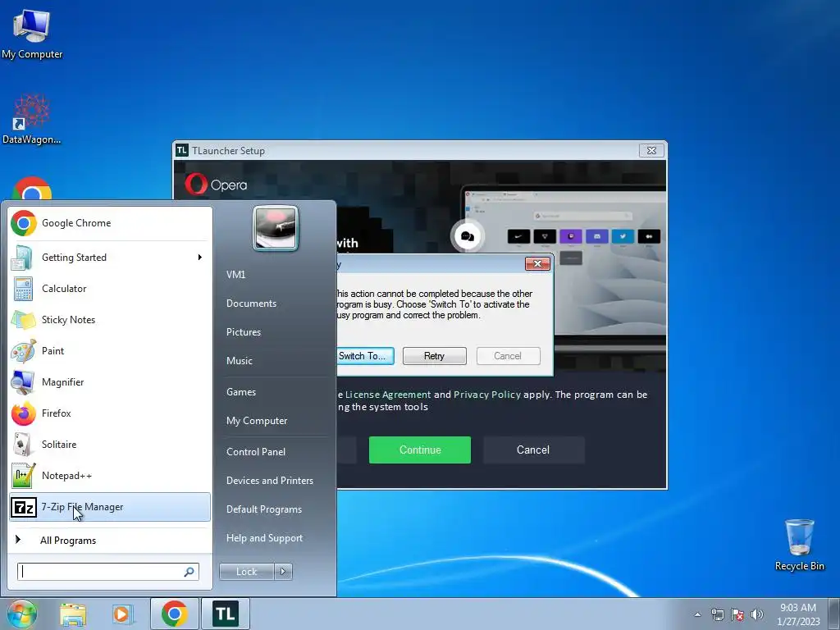840x630 pixels.
Task: Open Sticky Notes
Action: point(110,320)
